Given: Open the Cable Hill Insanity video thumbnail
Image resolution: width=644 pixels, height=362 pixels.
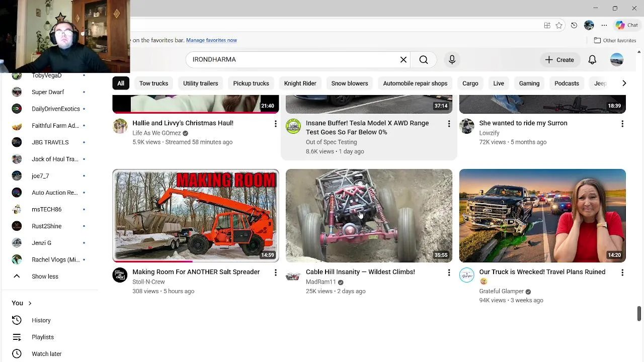Looking at the screenshot, I should 369,216.
